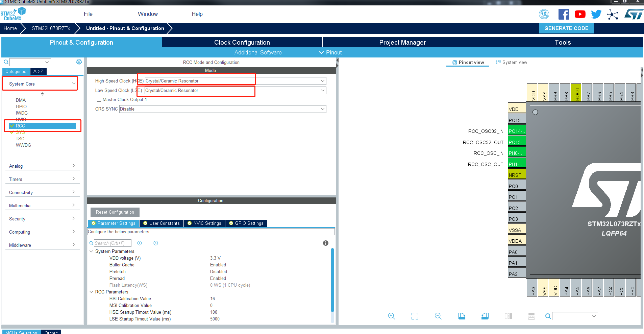
Task: Select the PC13 pin on chip
Action: coord(516,120)
